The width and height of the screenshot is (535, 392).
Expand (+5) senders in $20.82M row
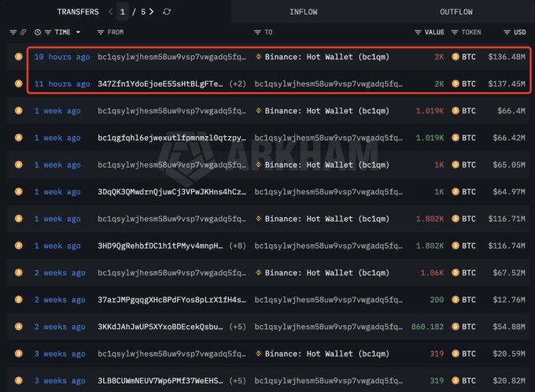coord(238,380)
